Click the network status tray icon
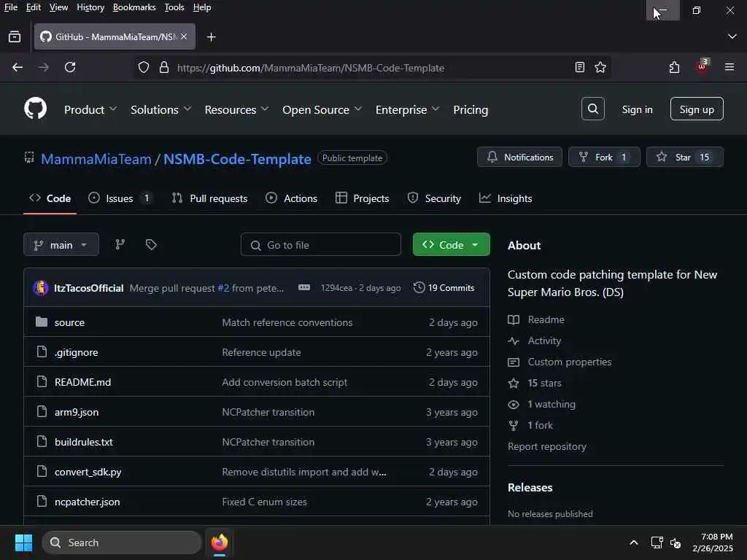 657,542
